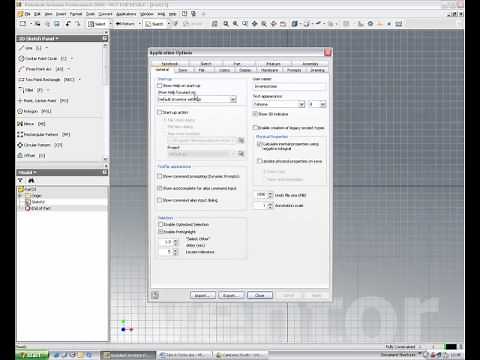Open the Sketch dropdown in toolbar
Screen dimensions: 480x360
[169, 24]
